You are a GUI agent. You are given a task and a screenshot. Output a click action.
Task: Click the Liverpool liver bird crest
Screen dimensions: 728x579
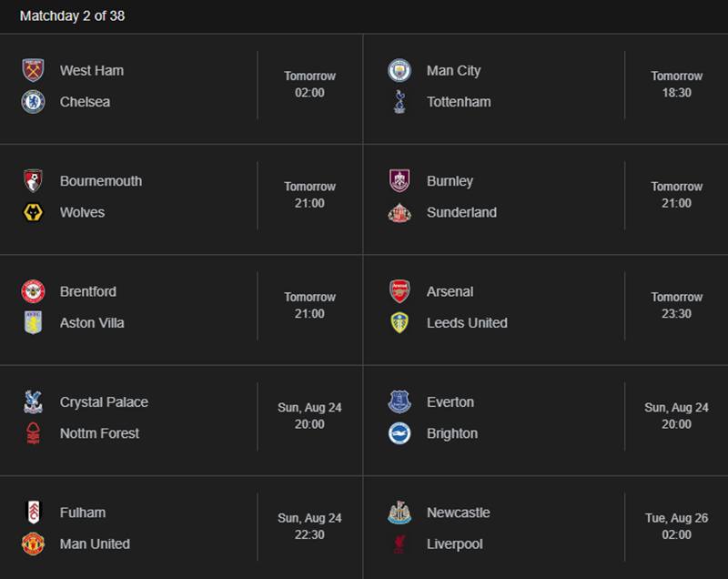tap(399, 543)
